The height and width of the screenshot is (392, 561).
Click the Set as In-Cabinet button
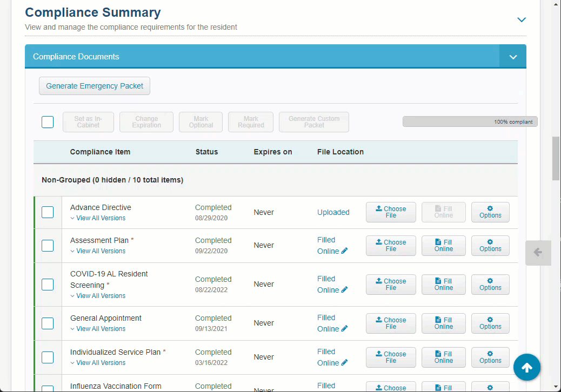tap(89, 122)
